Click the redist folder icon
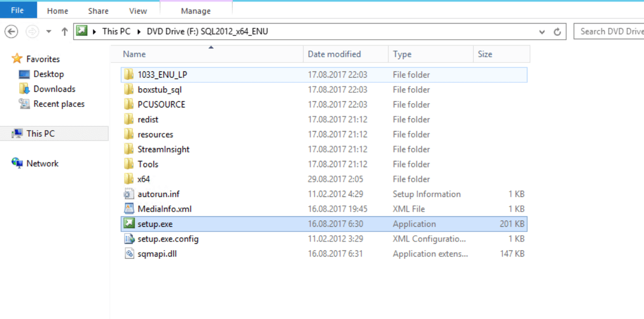Screen dimensions: 644x319 click(129, 119)
